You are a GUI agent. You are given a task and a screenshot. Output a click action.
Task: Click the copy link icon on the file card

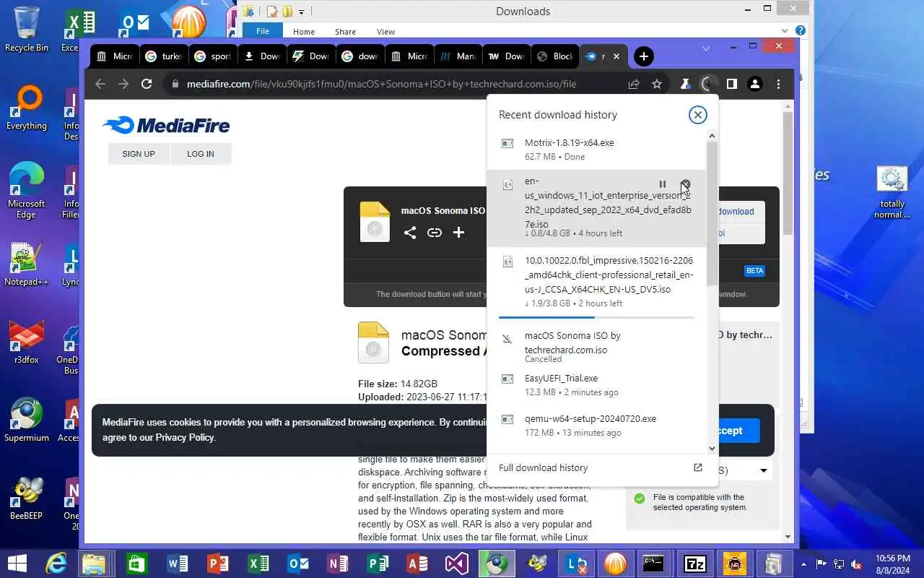click(435, 233)
